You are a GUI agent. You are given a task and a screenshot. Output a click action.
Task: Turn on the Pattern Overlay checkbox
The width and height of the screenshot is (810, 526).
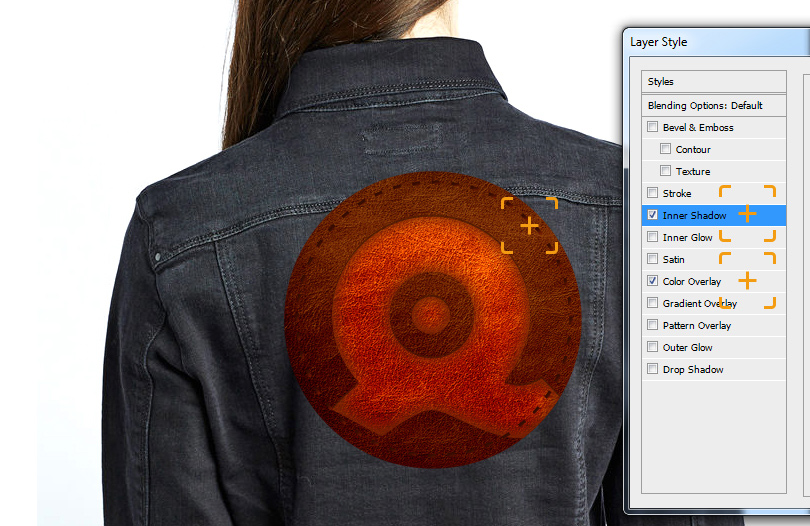pos(652,324)
